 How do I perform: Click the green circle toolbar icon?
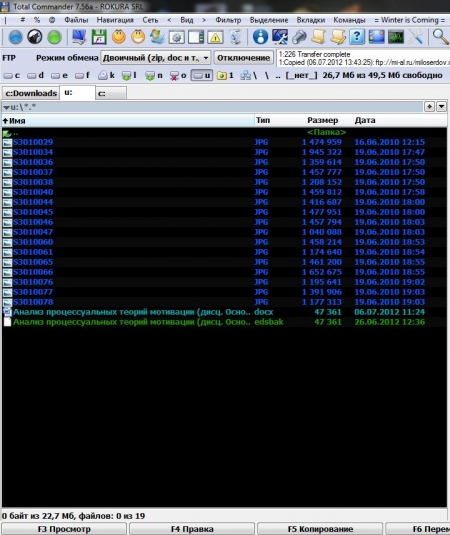54,37
